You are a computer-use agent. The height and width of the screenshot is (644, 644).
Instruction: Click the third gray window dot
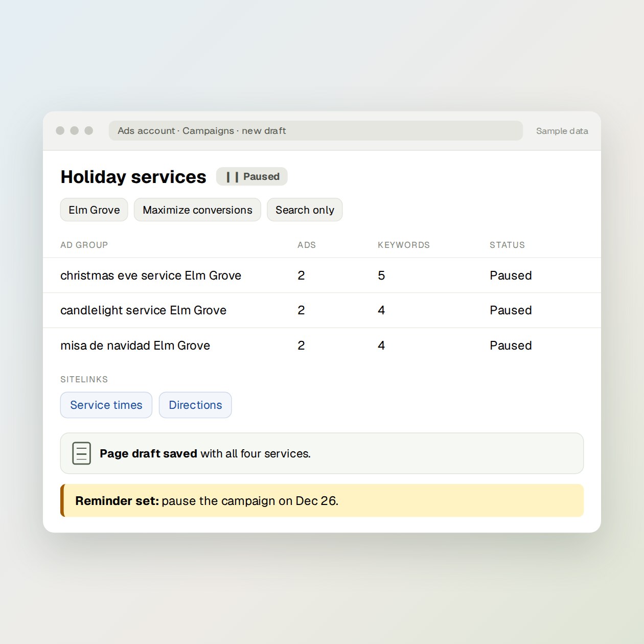(x=89, y=130)
